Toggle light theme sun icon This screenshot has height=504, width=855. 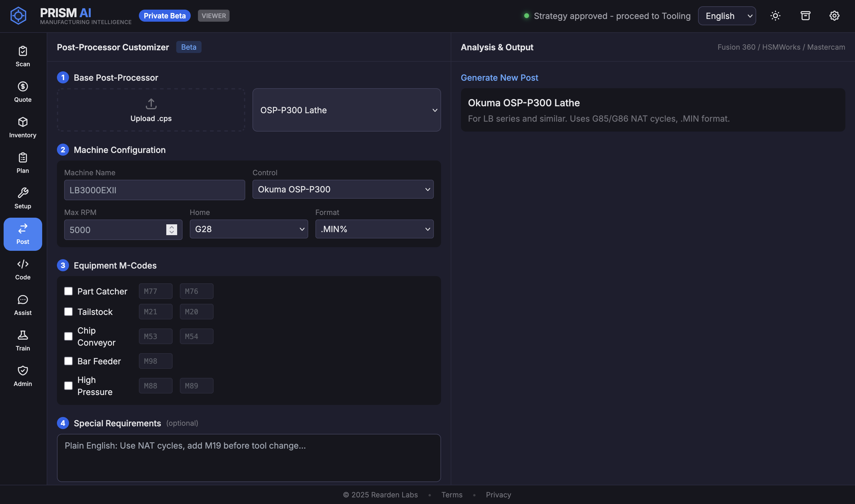coord(775,16)
